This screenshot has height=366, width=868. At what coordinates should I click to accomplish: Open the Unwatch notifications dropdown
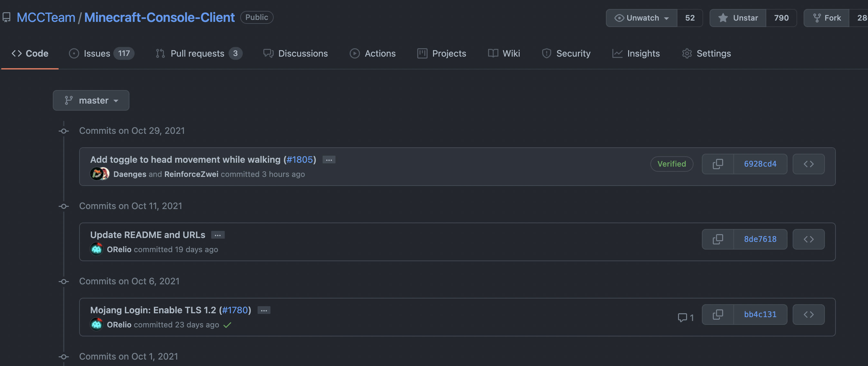pyautogui.click(x=642, y=18)
